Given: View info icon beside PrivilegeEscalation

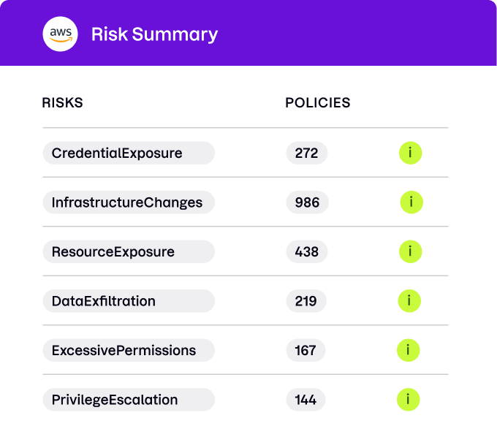Looking at the screenshot, I should [x=408, y=399].
